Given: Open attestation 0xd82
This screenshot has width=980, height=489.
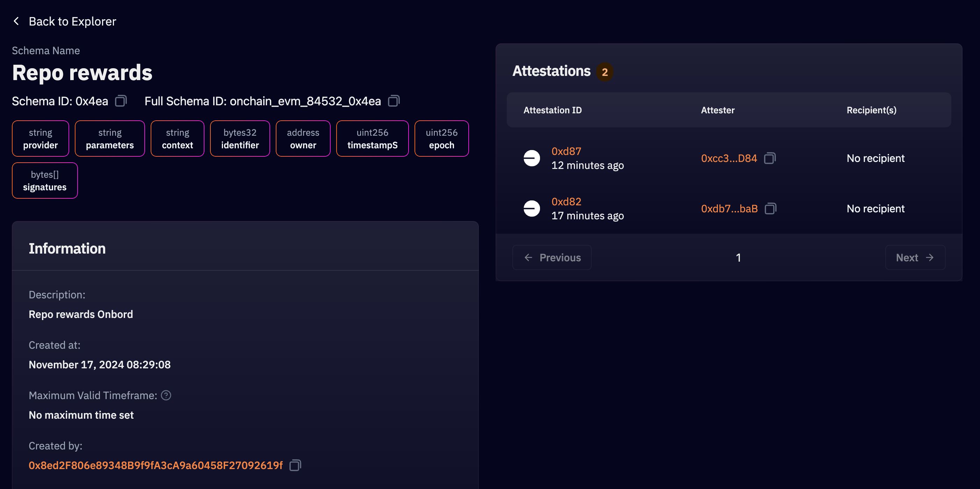Looking at the screenshot, I should point(566,201).
